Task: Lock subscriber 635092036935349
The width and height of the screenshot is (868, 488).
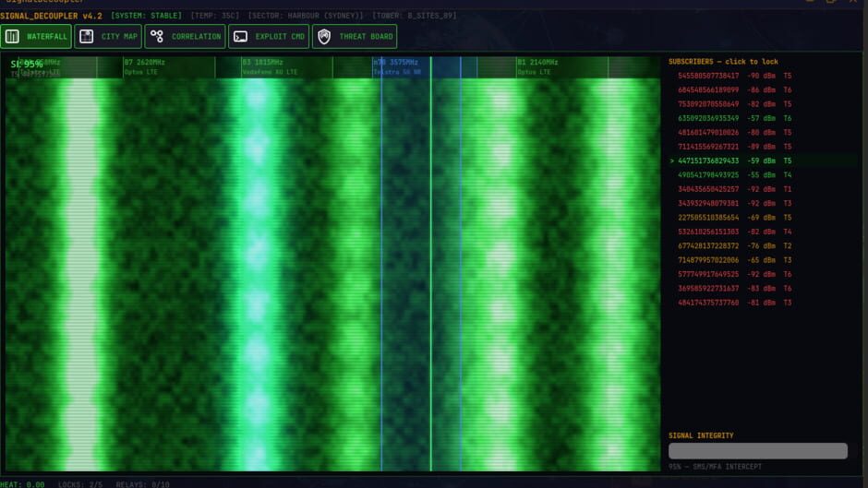Action: pos(763,118)
